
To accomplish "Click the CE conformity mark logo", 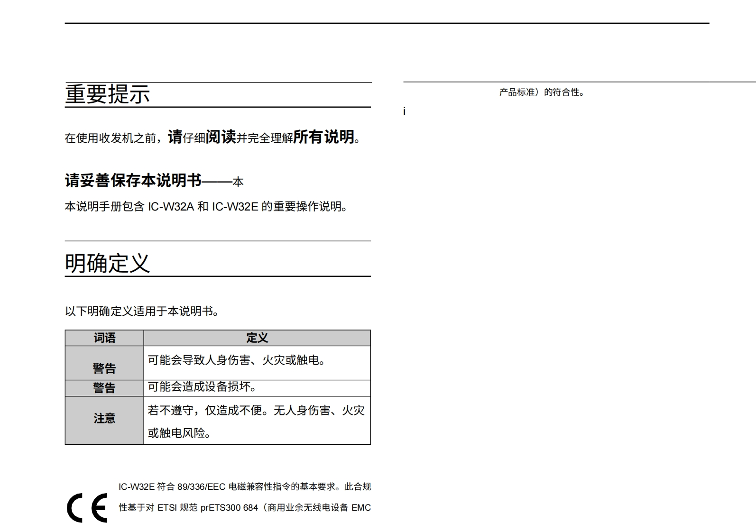I will pyautogui.click(x=87, y=508).
